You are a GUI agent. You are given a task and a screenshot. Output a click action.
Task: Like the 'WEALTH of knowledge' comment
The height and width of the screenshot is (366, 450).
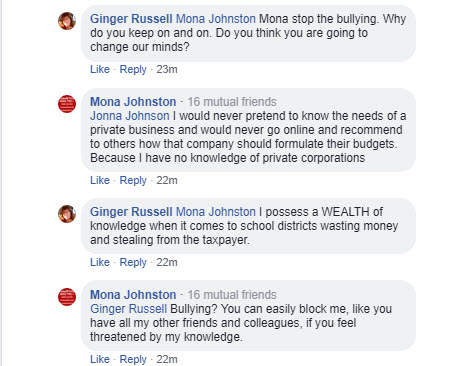pos(100,262)
